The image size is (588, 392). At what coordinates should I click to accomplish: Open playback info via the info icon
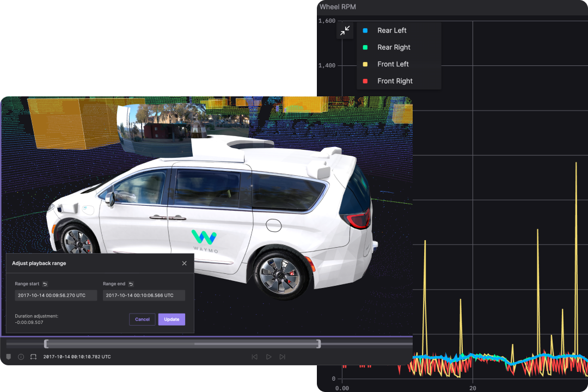(x=21, y=357)
